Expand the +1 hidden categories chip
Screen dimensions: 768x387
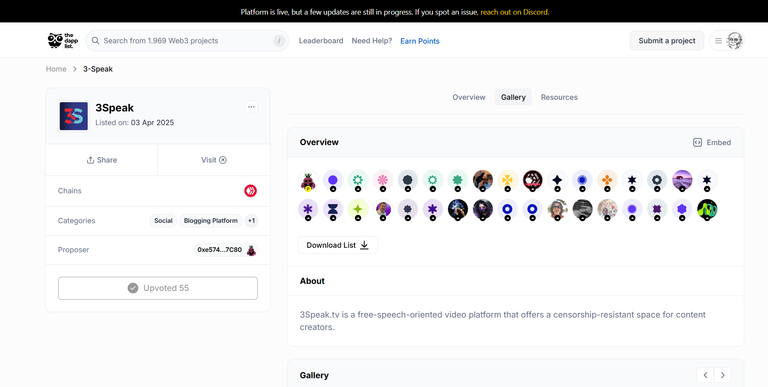pos(251,221)
